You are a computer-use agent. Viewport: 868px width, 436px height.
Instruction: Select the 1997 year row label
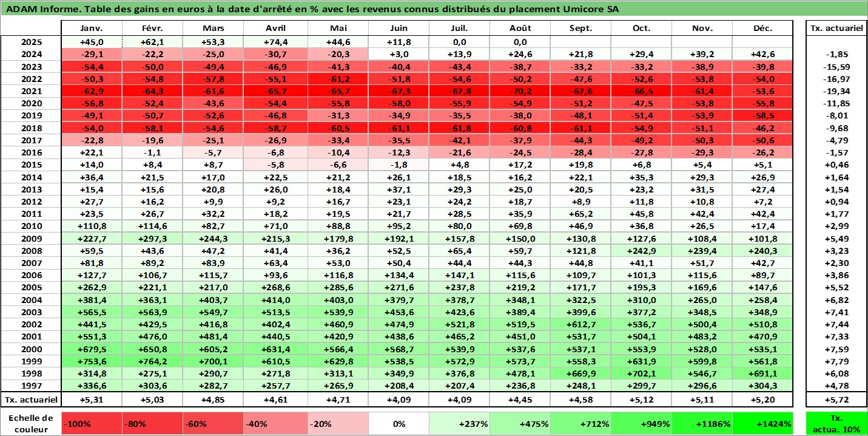(x=31, y=385)
